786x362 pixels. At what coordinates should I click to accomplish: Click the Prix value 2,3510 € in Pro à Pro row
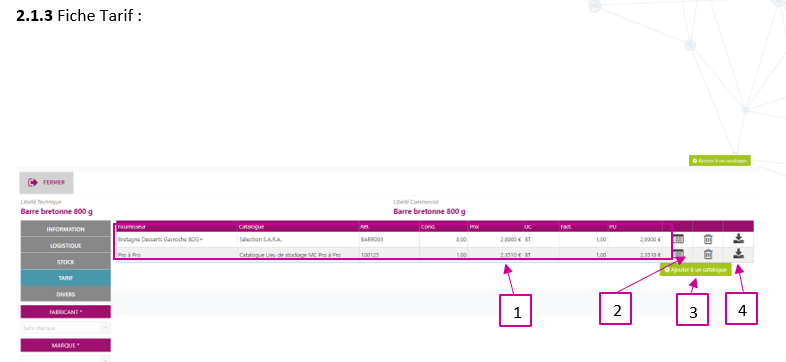pos(510,255)
